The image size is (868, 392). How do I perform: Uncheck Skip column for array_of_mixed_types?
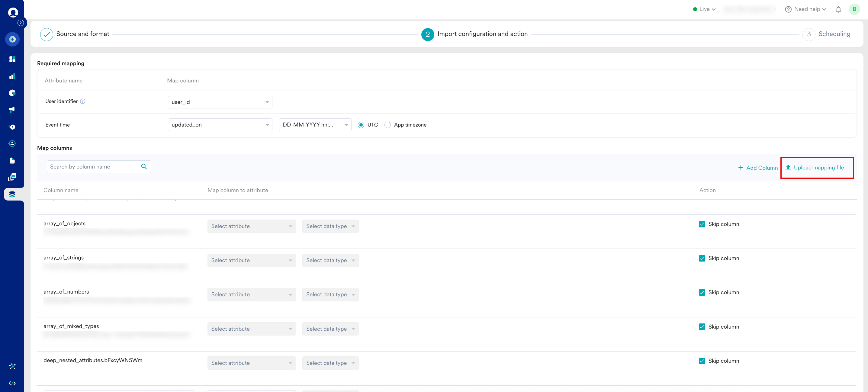pyautogui.click(x=702, y=326)
